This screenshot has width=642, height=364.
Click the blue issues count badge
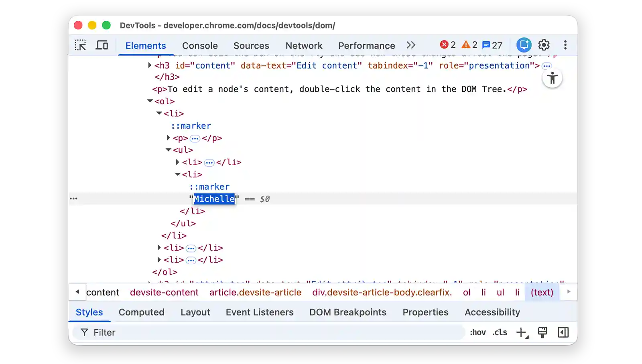click(492, 45)
